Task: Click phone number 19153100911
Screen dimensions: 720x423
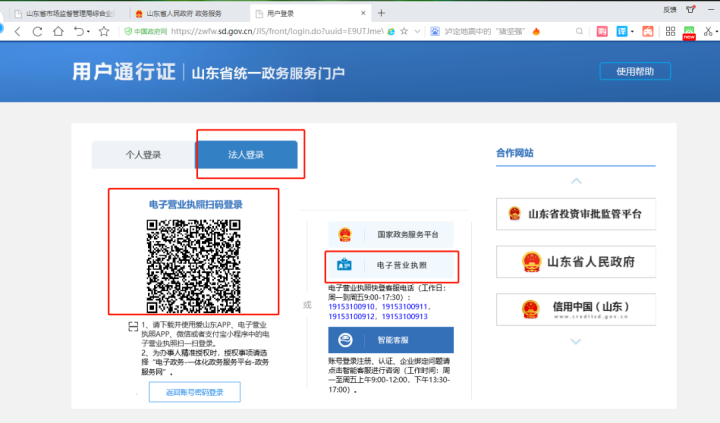Action: point(405,307)
